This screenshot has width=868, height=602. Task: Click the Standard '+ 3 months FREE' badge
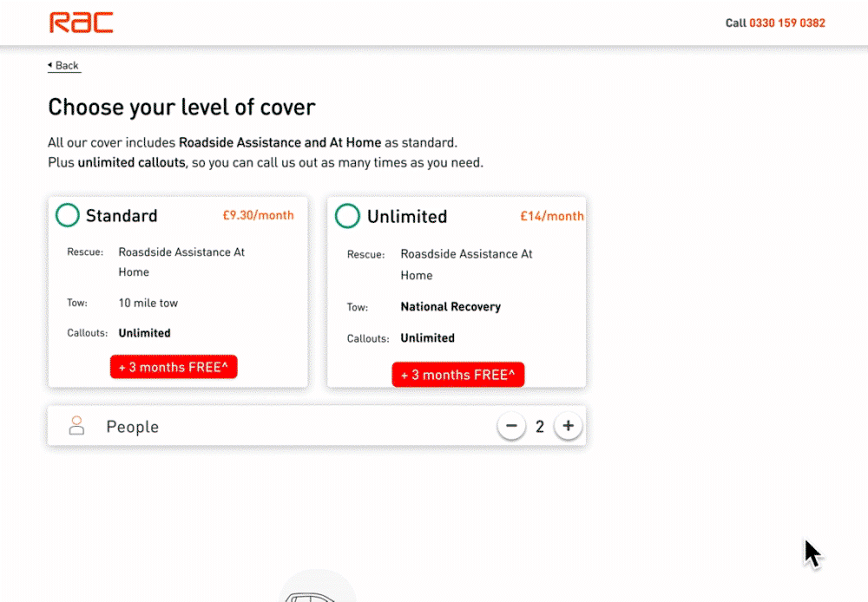pyautogui.click(x=174, y=367)
